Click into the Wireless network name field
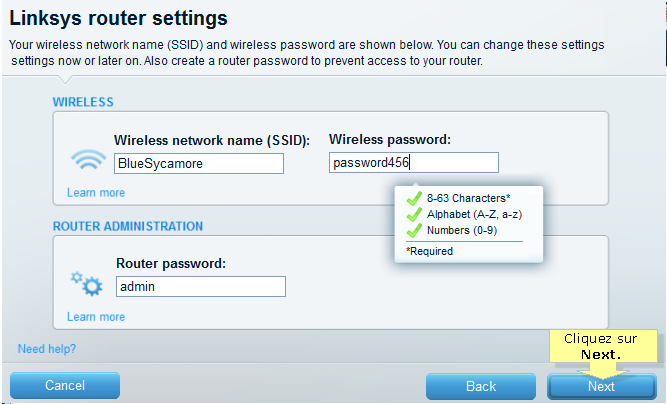Viewport: 667px width, 404px height. [x=199, y=164]
